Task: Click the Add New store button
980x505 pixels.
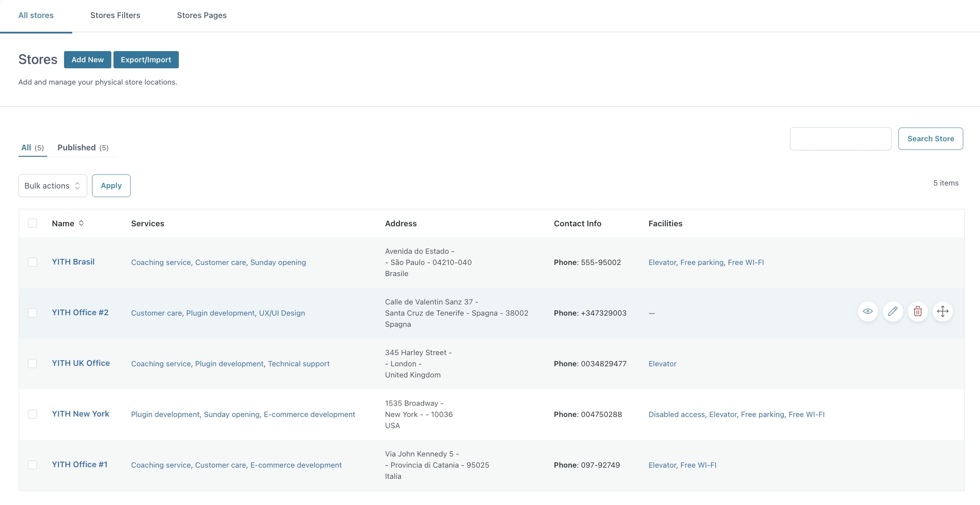Action: click(88, 60)
